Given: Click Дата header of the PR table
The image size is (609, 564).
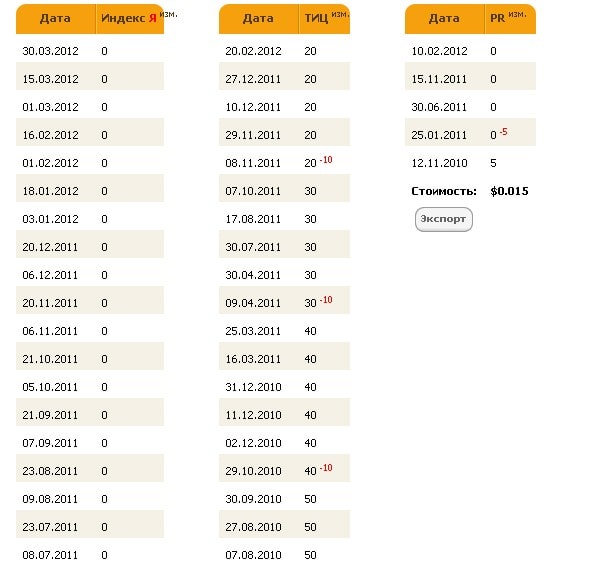Looking at the screenshot, I should [444, 19].
